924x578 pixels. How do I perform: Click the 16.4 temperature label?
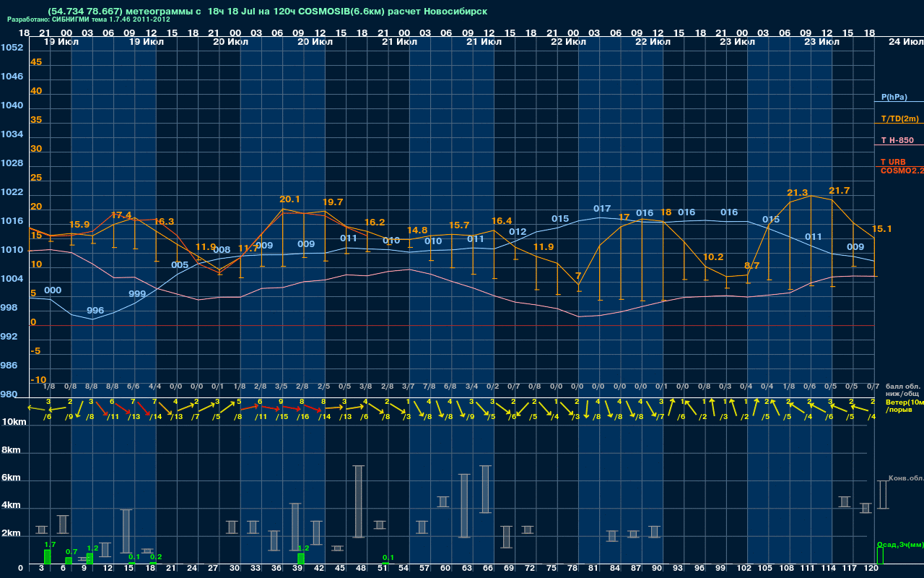tap(502, 221)
